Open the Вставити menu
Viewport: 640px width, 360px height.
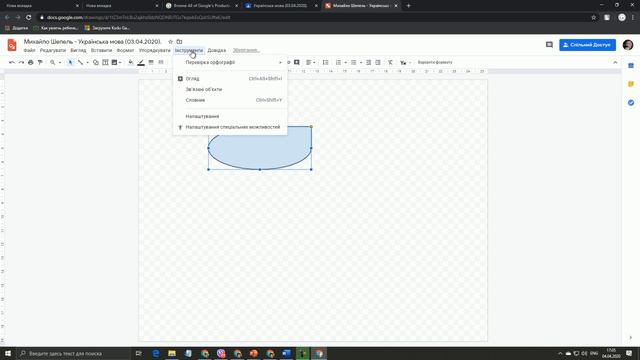101,50
